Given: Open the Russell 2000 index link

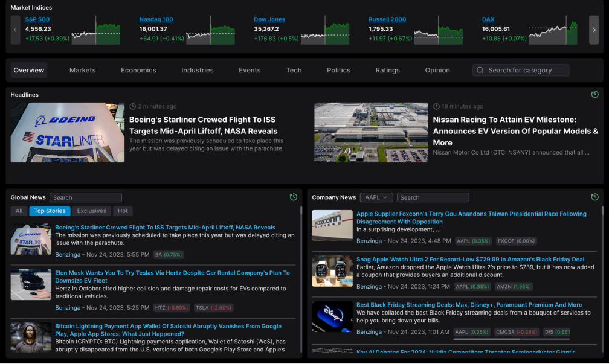Looking at the screenshot, I should 387,19.
